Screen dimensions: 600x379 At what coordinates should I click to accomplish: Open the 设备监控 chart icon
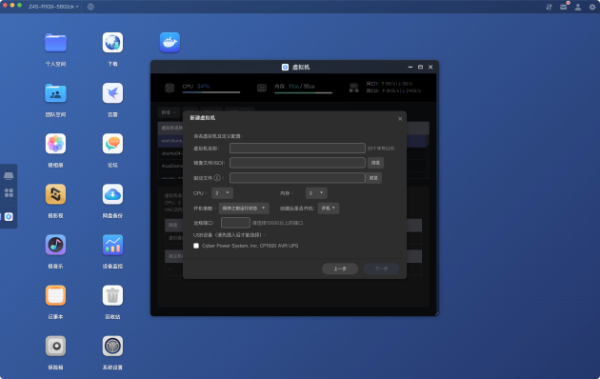click(112, 245)
